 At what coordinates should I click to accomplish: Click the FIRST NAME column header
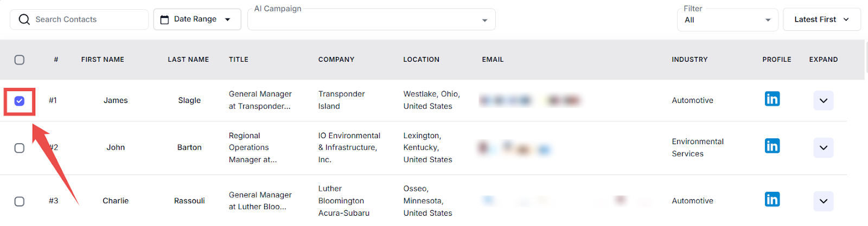click(x=103, y=60)
